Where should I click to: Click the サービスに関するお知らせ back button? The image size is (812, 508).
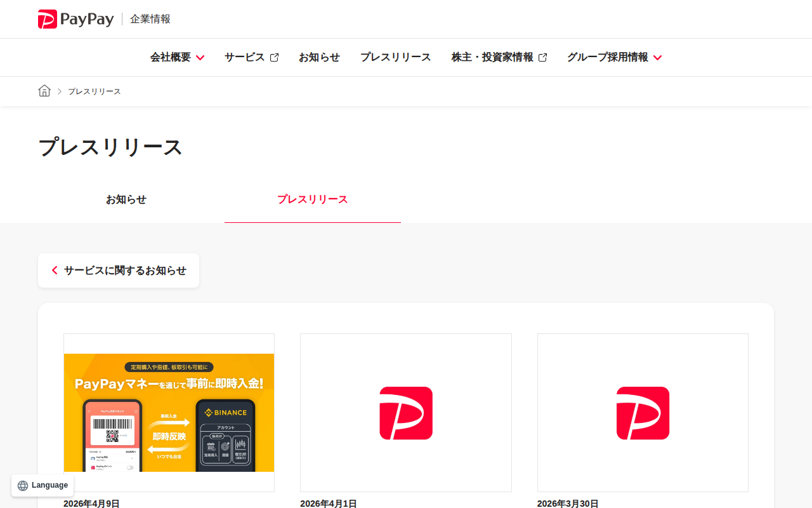coord(119,271)
